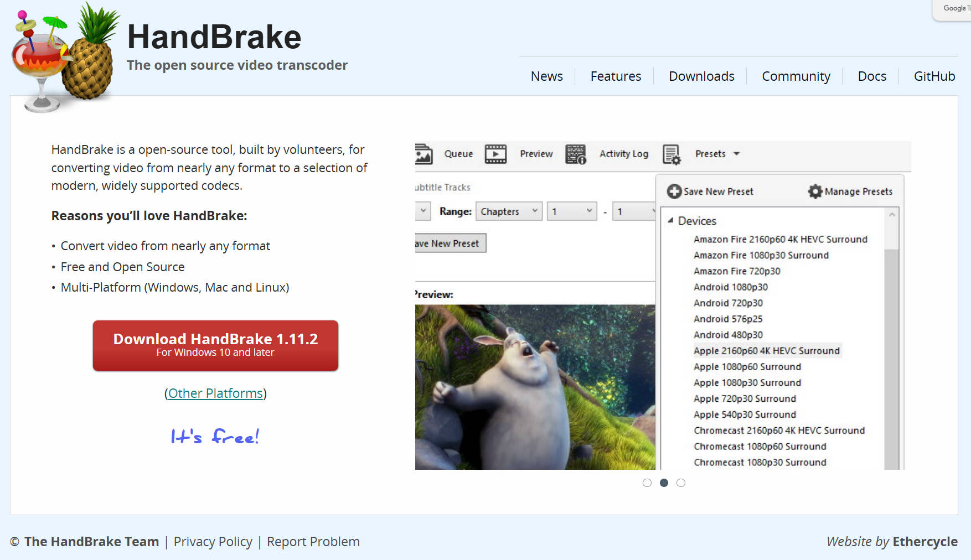Click the Save New Preset plus icon
Image resolution: width=971 pixels, height=560 pixels.
click(x=674, y=191)
